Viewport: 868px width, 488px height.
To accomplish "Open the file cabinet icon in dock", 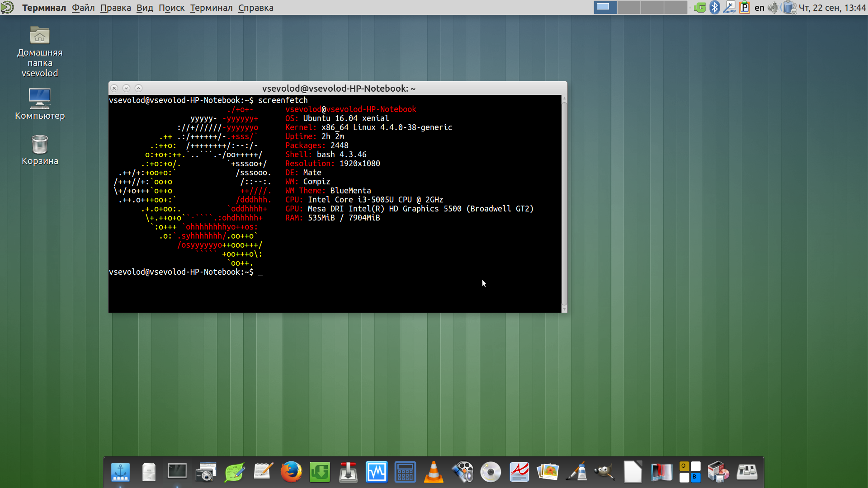I will [149, 472].
